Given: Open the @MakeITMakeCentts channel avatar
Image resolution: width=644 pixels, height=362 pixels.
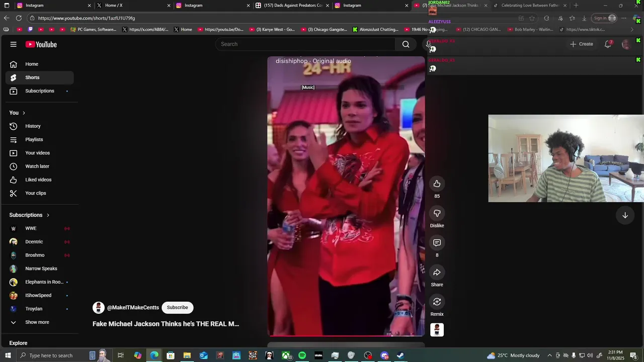Looking at the screenshot, I should tap(99, 308).
